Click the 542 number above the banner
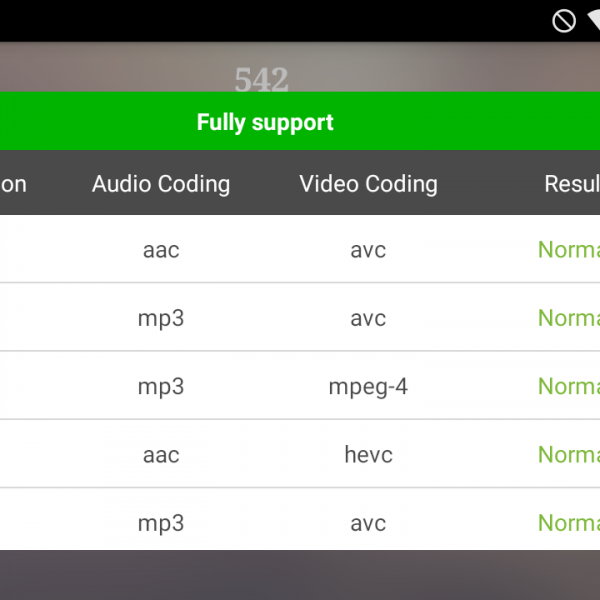600x600 pixels. pos(261,78)
